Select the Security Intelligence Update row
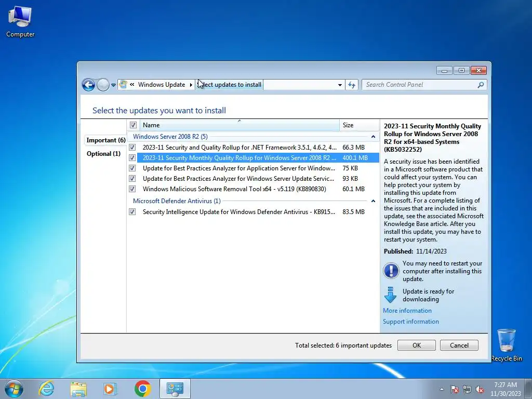 (x=253, y=212)
